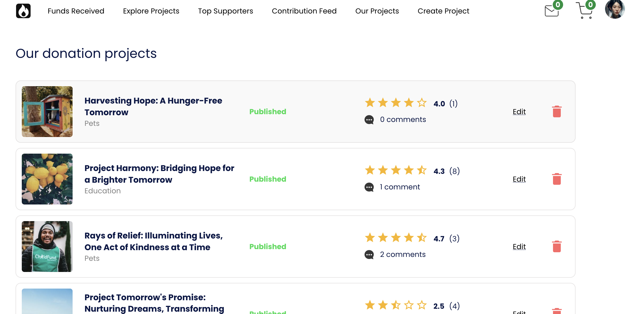Go to Explore Projects page
The height and width of the screenshot is (314, 644).
coord(151,11)
